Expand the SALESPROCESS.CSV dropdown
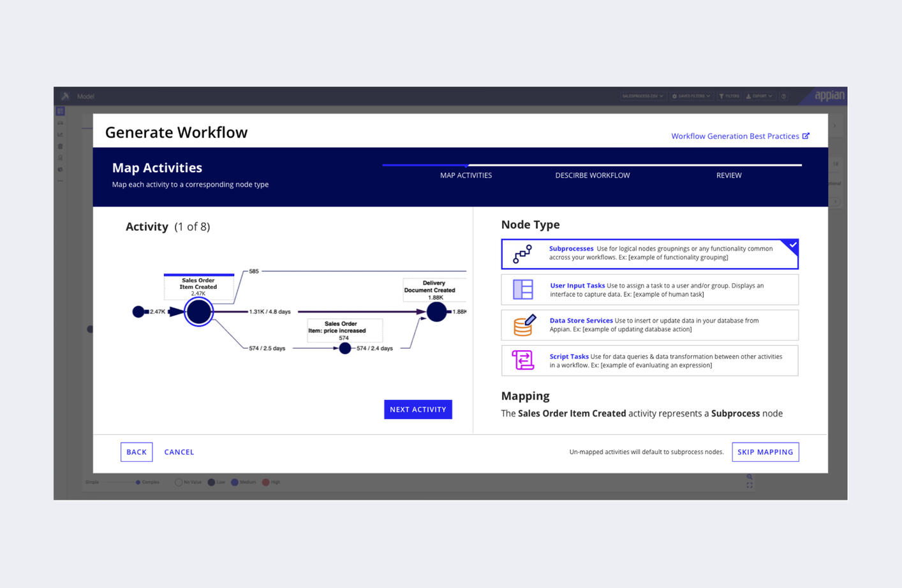The height and width of the screenshot is (588, 902). coord(642,96)
